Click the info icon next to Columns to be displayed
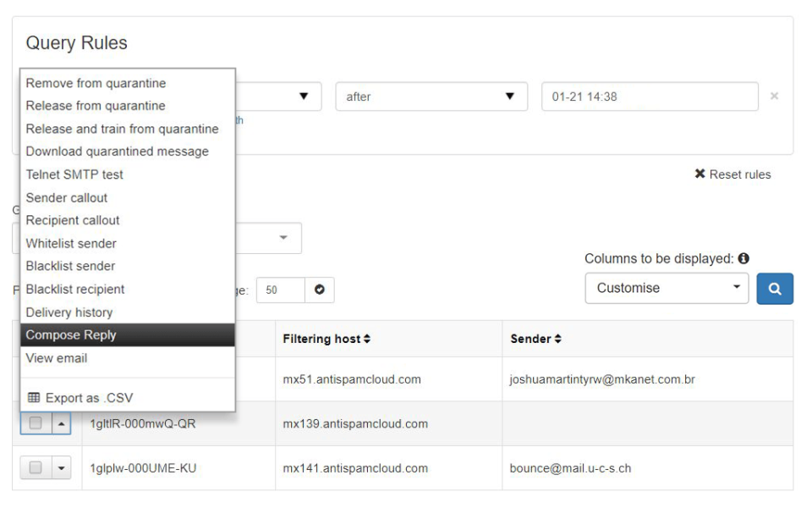The height and width of the screenshot is (508, 812). coord(743,258)
